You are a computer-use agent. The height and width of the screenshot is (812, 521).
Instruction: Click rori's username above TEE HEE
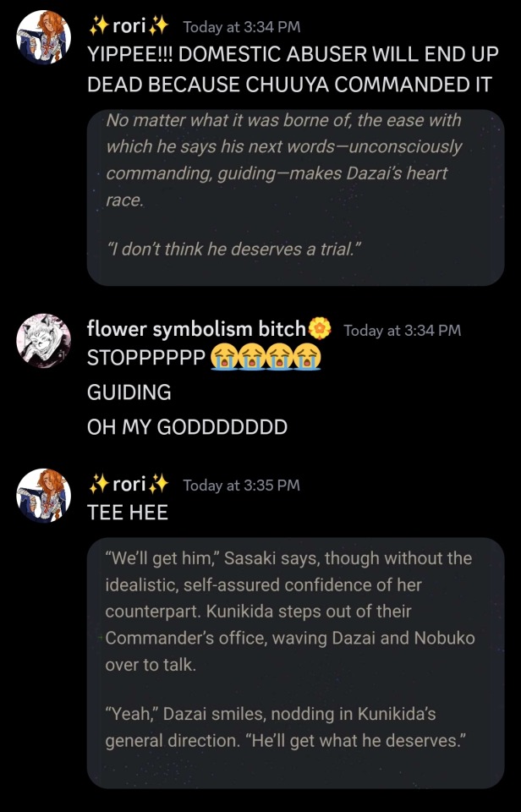pos(129,485)
